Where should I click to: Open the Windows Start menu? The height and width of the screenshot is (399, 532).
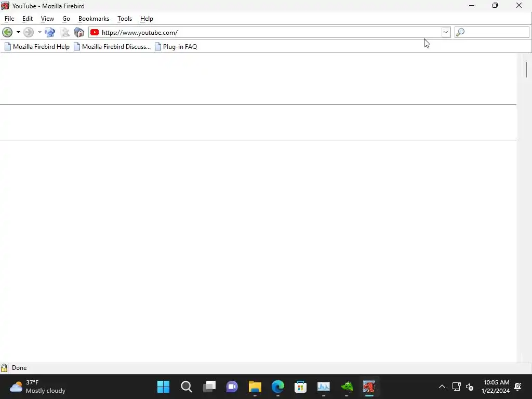point(164,387)
